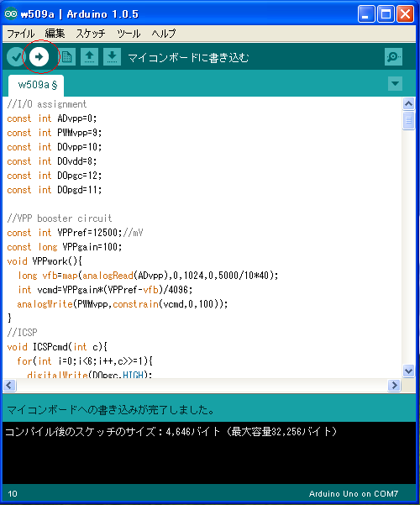Screen dimensions: 420x505
Task: Click horizontal scrollbar left arrow
Action: click(x=9, y=385)
